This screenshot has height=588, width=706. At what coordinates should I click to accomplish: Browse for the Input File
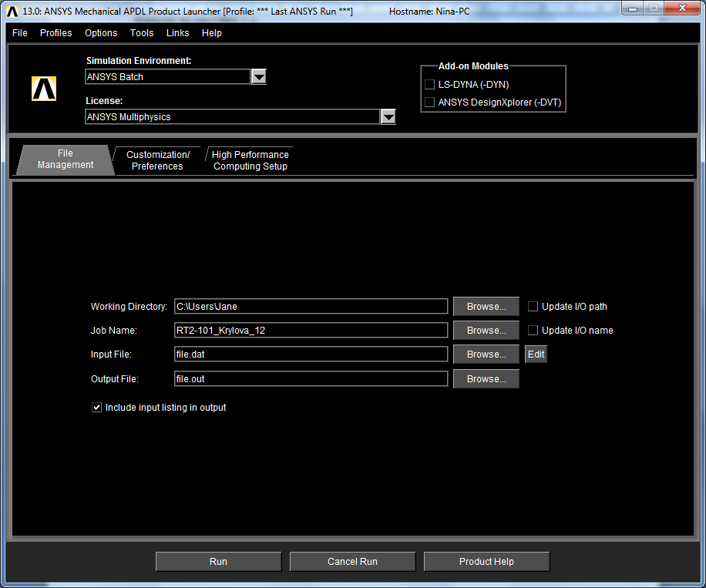(486, 354)
